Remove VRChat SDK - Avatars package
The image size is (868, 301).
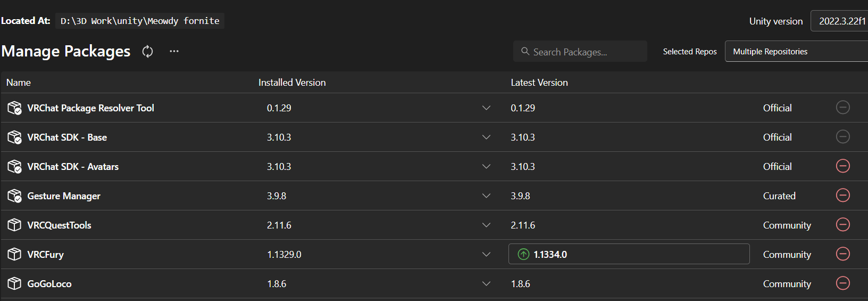pyautogui.click(x=843, y=166)
